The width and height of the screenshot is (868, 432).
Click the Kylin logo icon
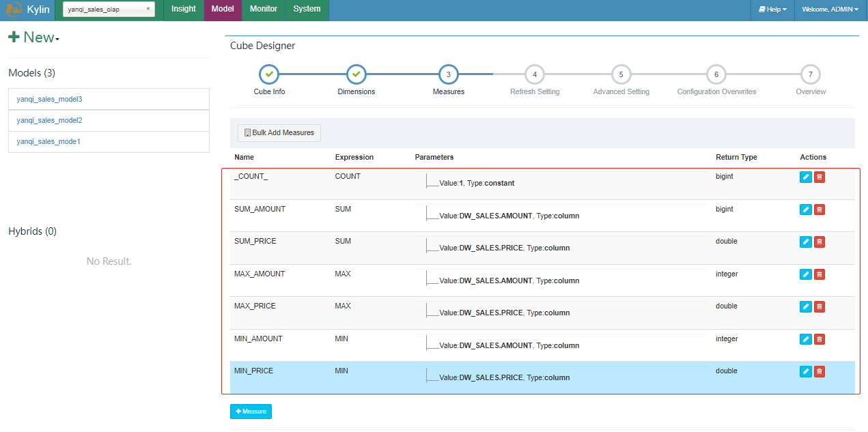click(14, 10)
